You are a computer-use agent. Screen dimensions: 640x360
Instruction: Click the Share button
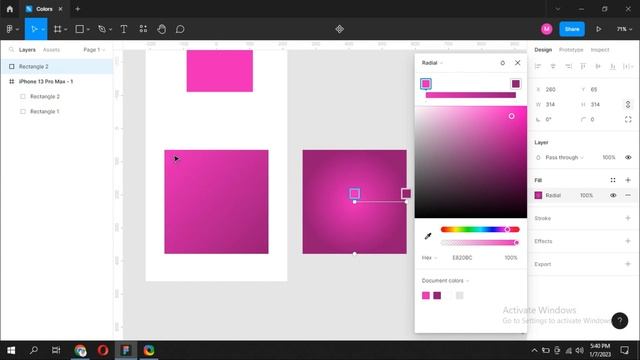click(572, 29)
